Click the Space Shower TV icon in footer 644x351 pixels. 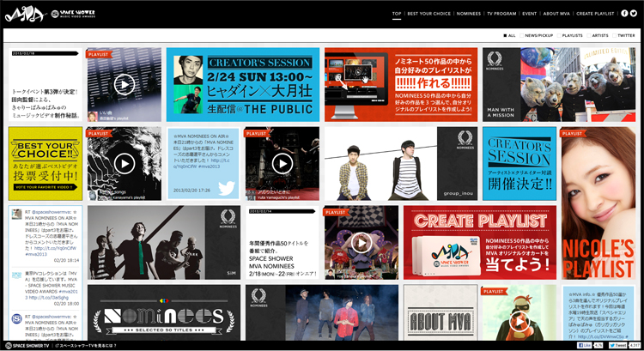point(9,346)
